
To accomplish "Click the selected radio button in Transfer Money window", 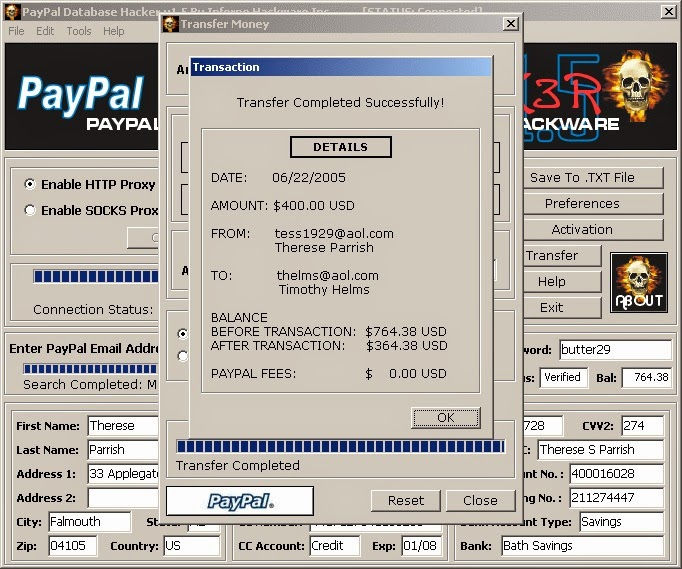I will tap(183, 334).
